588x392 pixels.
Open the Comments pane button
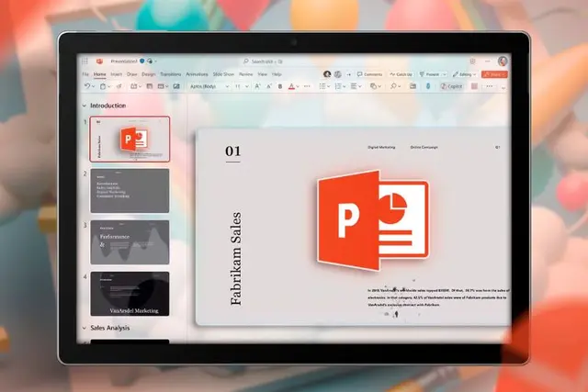369,74
